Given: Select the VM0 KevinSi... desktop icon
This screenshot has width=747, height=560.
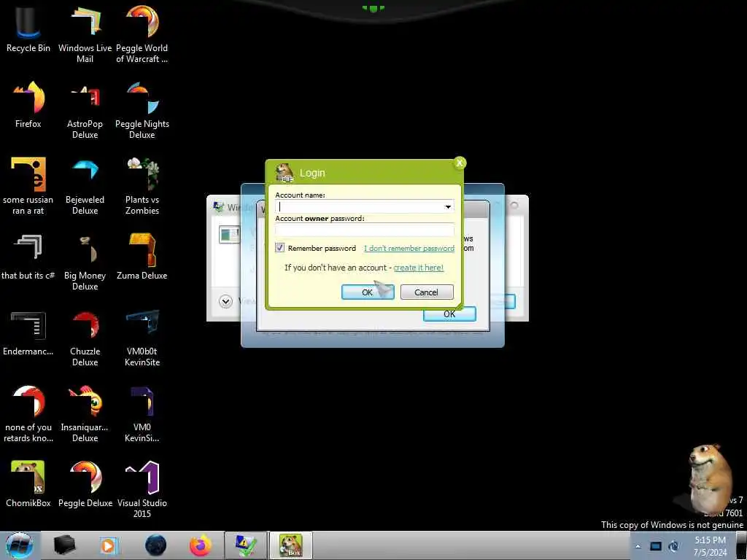Looking at the screenshot, I should [x=142, y=414].
